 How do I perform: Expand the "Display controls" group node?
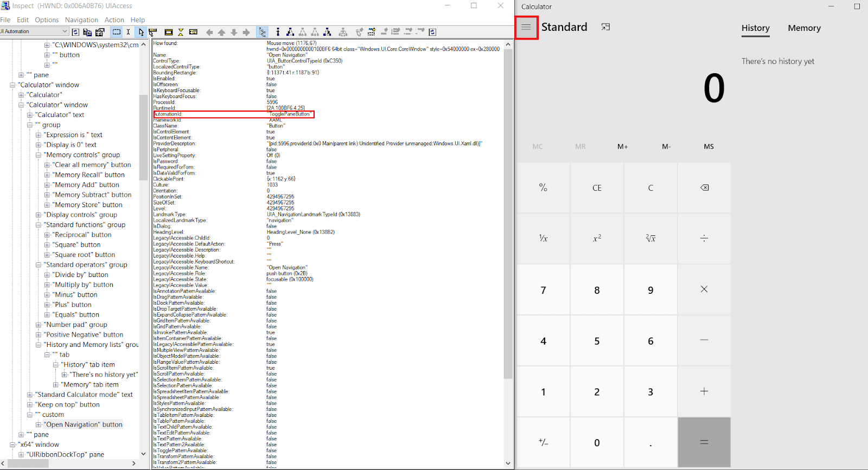coord(39,215)
